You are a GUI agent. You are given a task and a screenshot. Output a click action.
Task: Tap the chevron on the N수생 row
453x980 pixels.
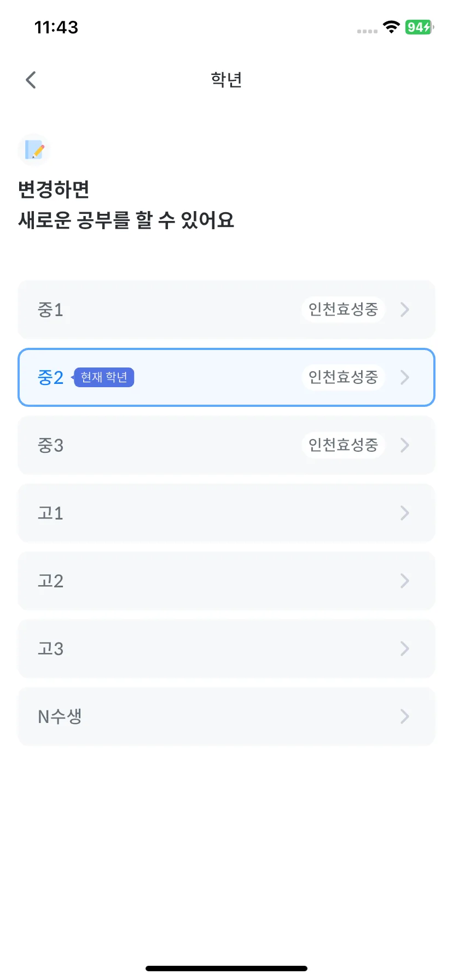405,716
